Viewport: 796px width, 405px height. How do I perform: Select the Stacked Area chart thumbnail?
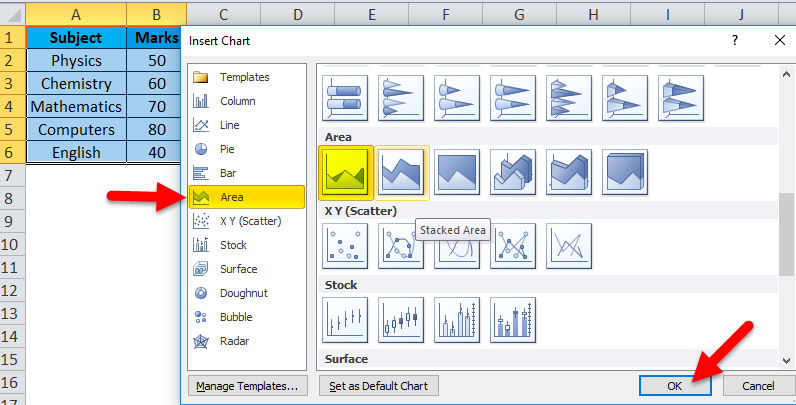pos(401,171)
